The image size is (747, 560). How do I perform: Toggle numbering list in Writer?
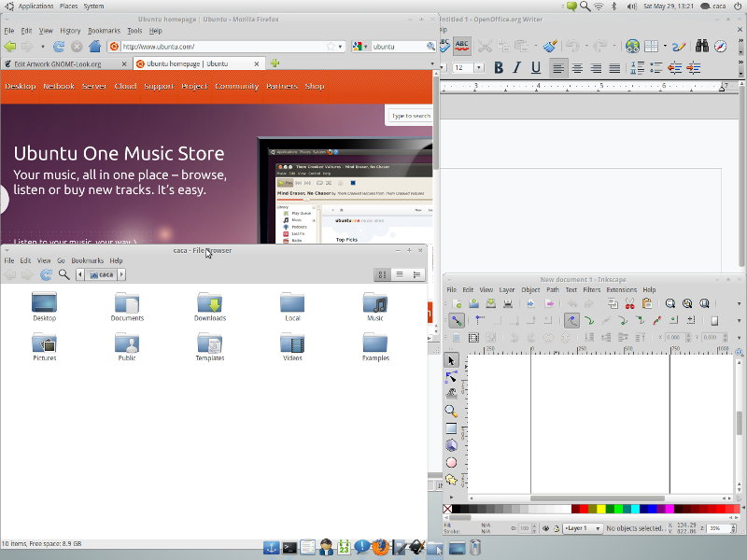(x=637, y=68)
